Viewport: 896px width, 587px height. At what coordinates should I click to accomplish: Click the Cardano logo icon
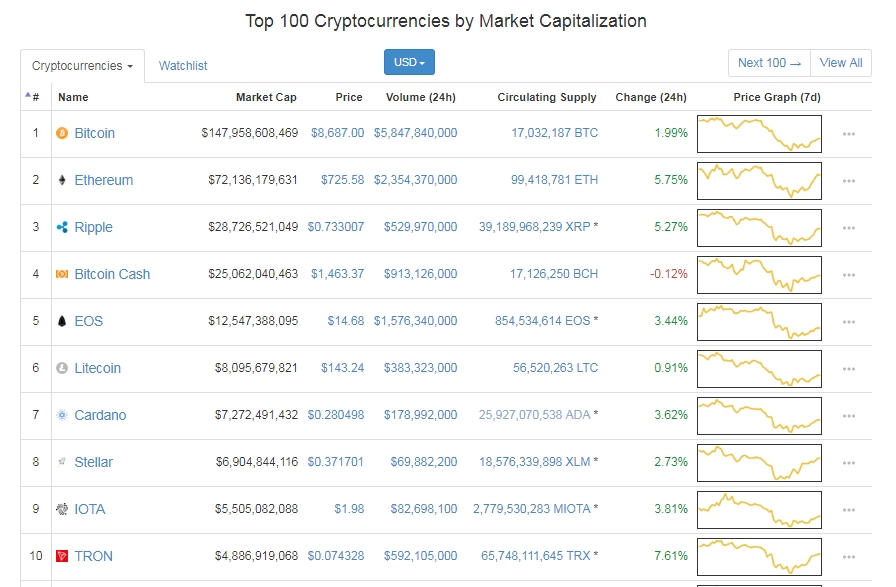point(62,415)
